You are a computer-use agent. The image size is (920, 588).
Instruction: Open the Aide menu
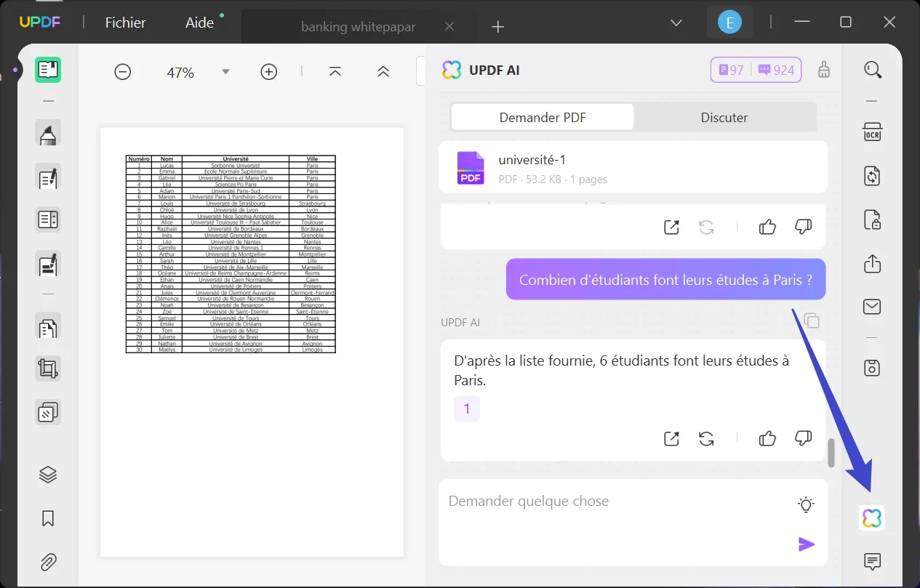[x=197, y=23]
